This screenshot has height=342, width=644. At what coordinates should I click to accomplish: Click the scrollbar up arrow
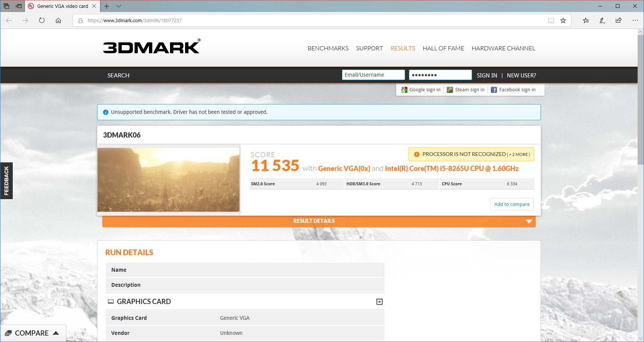[641, 32]
